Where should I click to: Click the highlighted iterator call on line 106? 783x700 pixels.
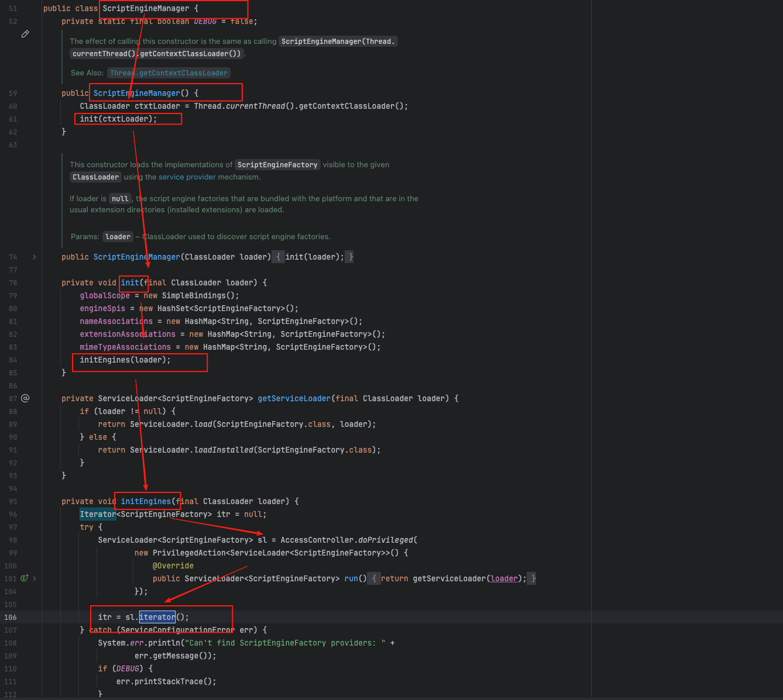pos(157,617)
